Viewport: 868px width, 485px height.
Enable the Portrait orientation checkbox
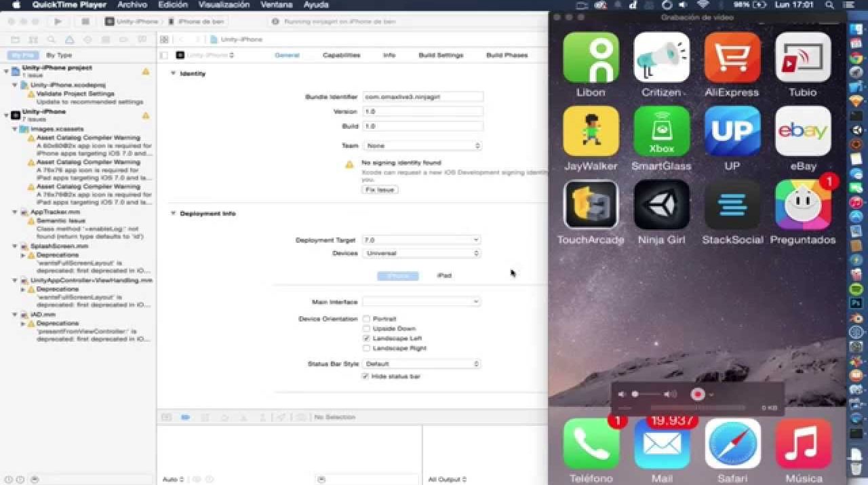pyautogui.click(x=366, y=319)
